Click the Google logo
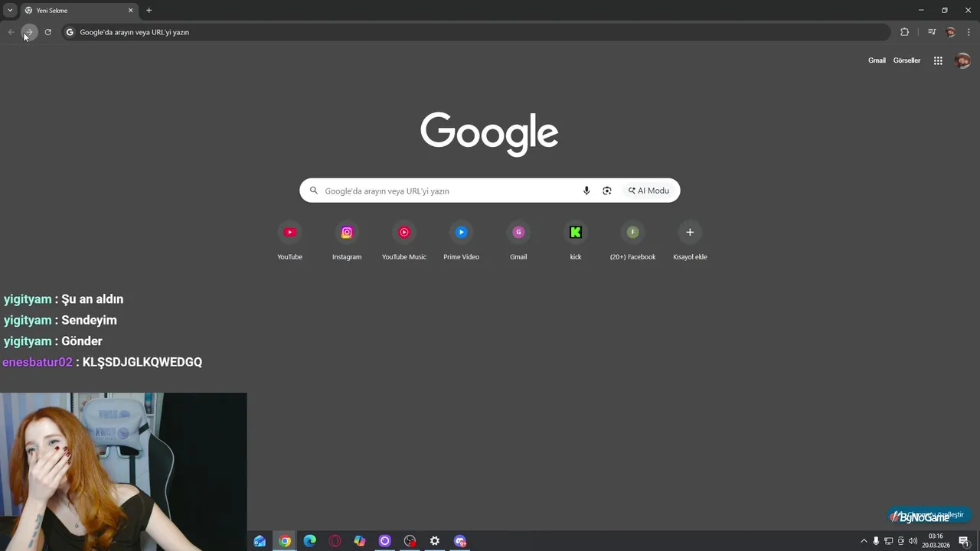 (489, 134)
